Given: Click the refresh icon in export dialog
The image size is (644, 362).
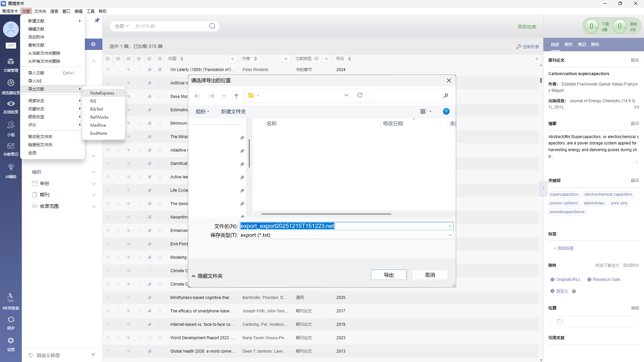Looking at the screenshot, I should click(360, 95).
